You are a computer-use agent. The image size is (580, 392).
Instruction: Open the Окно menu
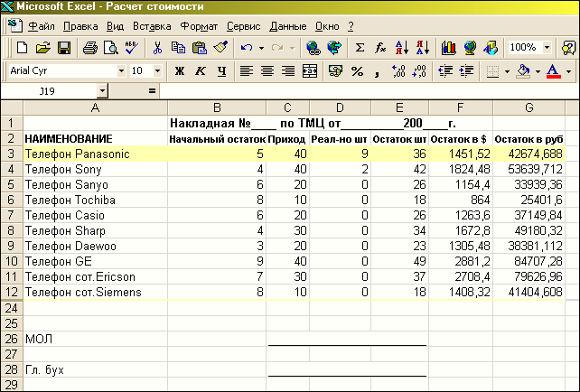click(327, 26)
